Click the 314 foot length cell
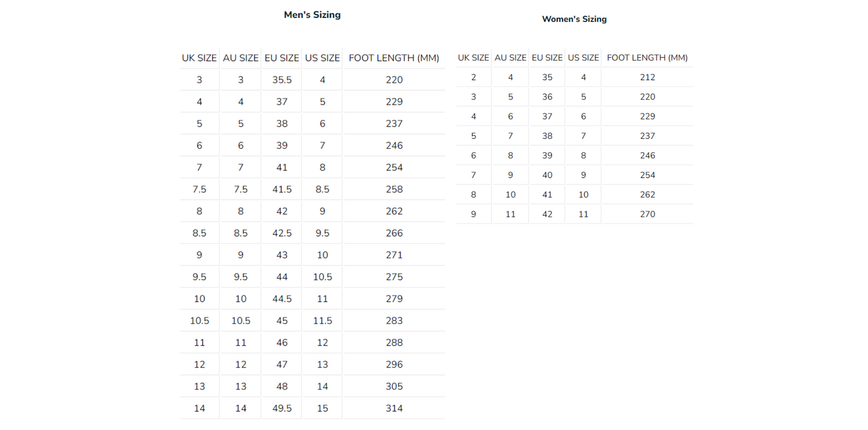The width and height of the screenshot is (868, 430). [x=394, y=409]
